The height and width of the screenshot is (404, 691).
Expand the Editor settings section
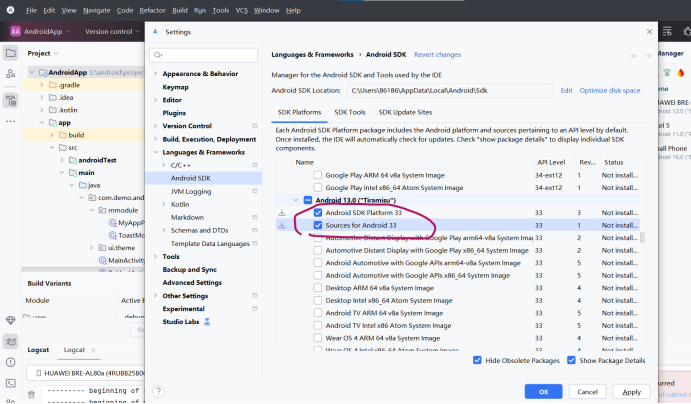155,100
